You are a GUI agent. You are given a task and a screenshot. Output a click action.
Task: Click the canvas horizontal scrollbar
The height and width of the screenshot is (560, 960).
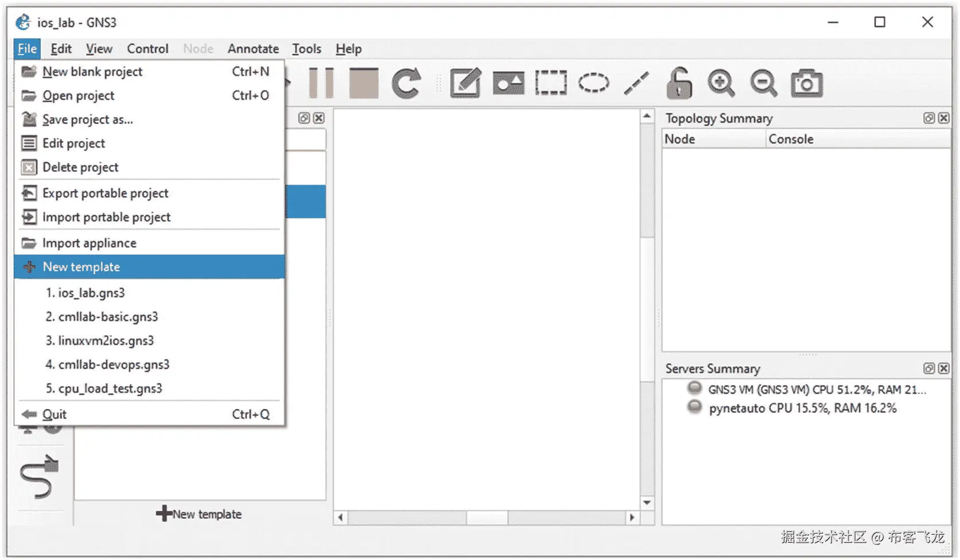[487, 518]
